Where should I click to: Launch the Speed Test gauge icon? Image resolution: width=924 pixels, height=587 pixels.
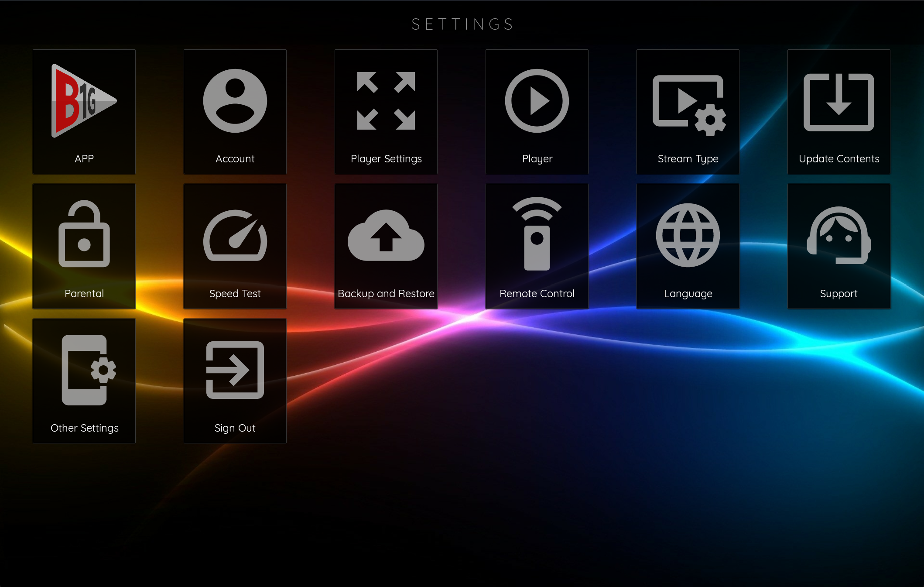point(235,236)
